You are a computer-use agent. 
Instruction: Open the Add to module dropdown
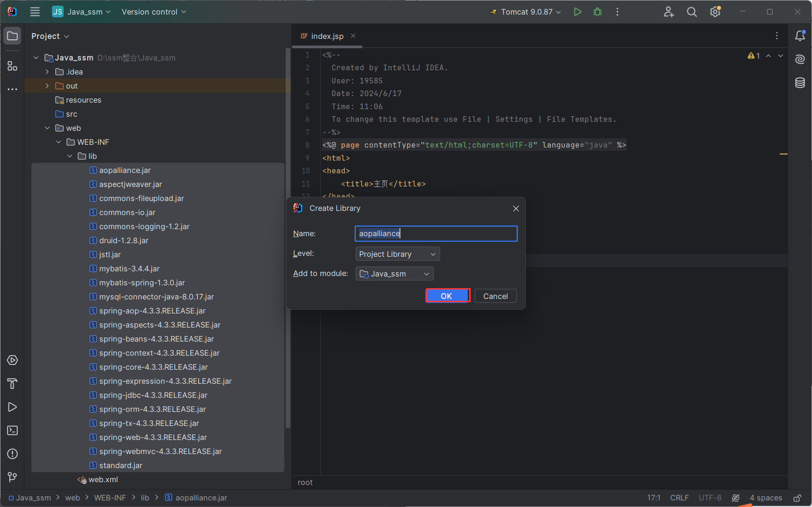[x=394, y=274]
